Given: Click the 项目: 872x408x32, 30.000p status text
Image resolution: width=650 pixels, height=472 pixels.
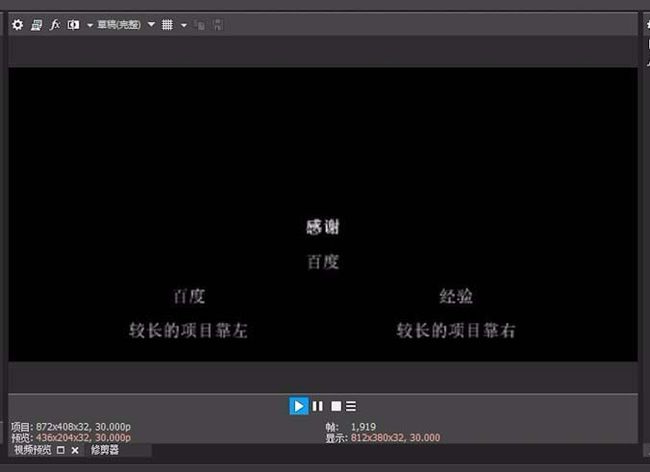Looking at the screenshot, I should 71,427.
